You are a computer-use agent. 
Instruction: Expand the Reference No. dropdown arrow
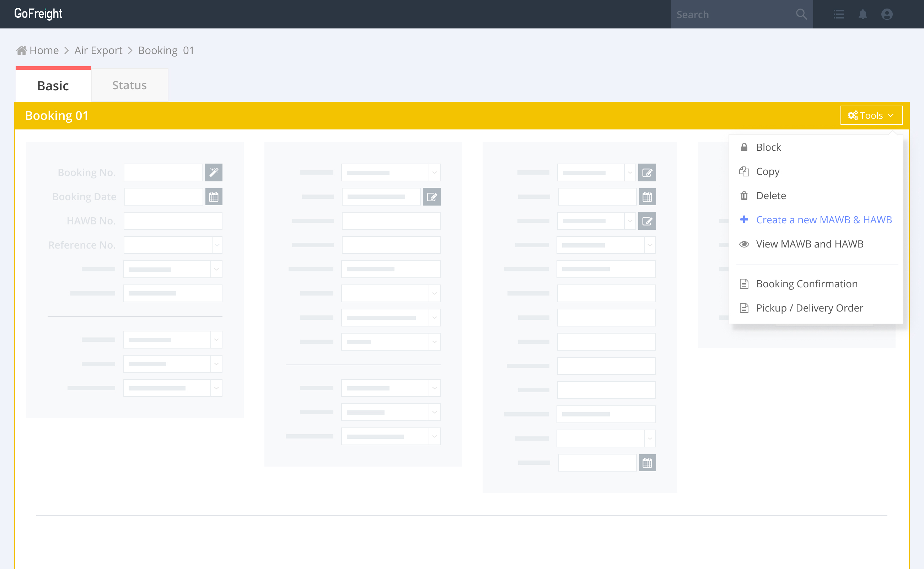(x=217, y=245)
